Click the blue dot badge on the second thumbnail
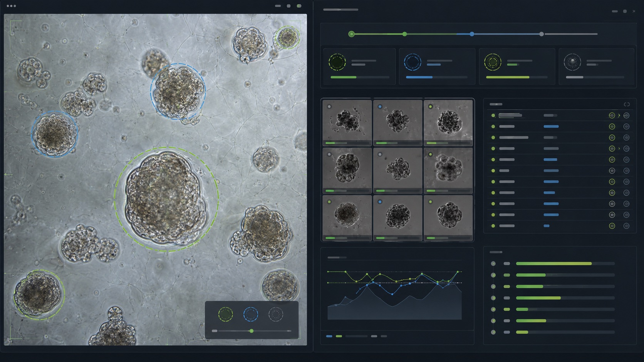The height and width of the screenshot is (362, 644). pyautogui.click(x=380, y=107)
